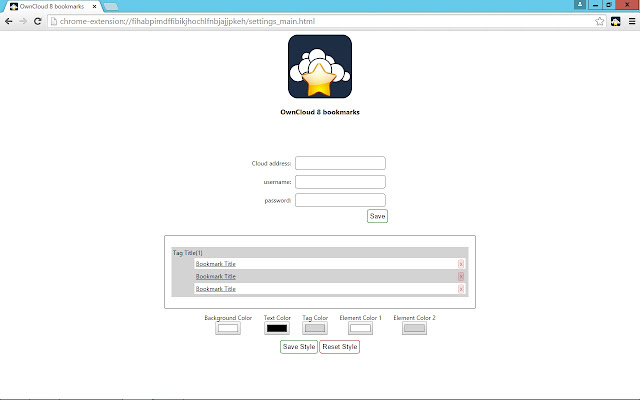Click the "Cloud address:" label
Screen dimensions: 640x400
(271, 163)
